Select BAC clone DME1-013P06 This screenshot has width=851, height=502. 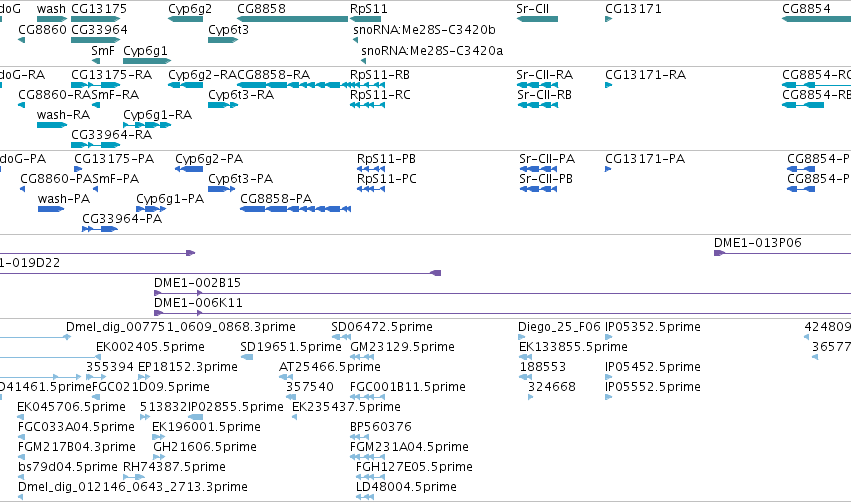[x=758, y=243]
